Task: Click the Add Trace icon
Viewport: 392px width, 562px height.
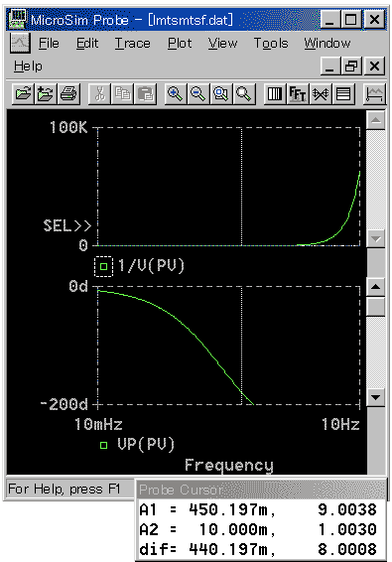Action: coord(375,94)
